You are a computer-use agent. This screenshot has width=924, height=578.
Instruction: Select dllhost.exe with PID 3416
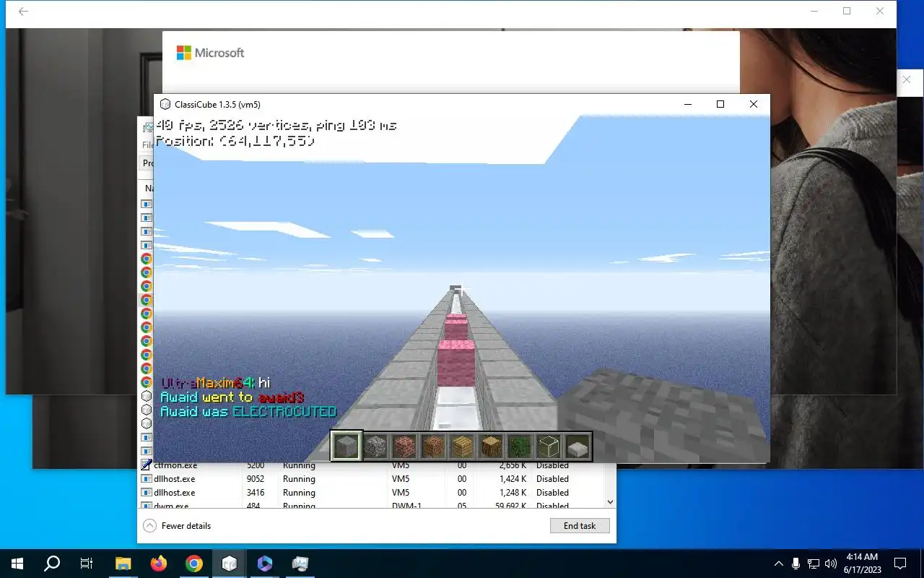pyautogui.click(x=371, y=493)
